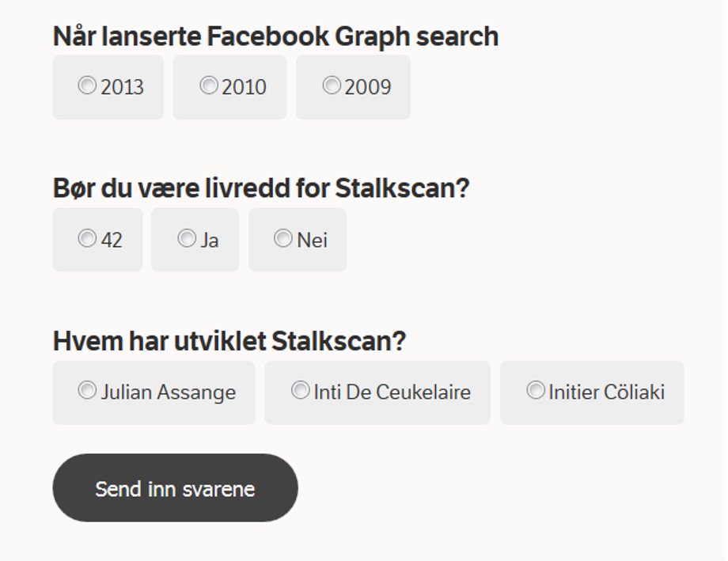Click the '2010' label text
728x561 pixels.
pos(244,87)
